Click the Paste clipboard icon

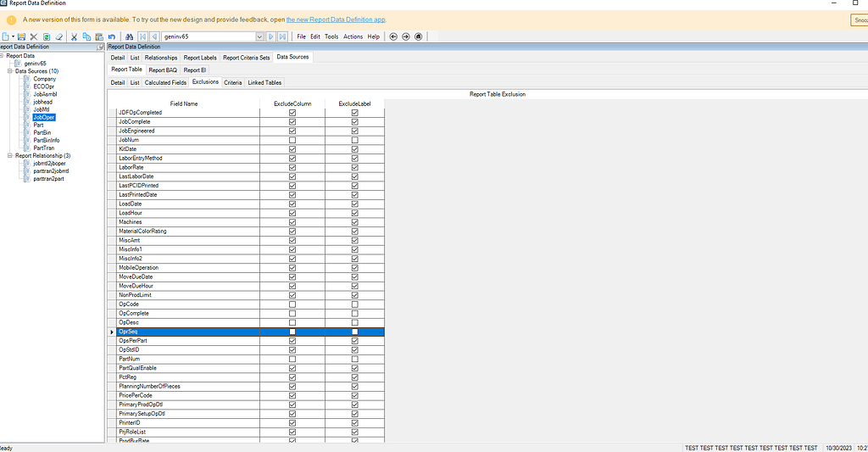[98, 36]
